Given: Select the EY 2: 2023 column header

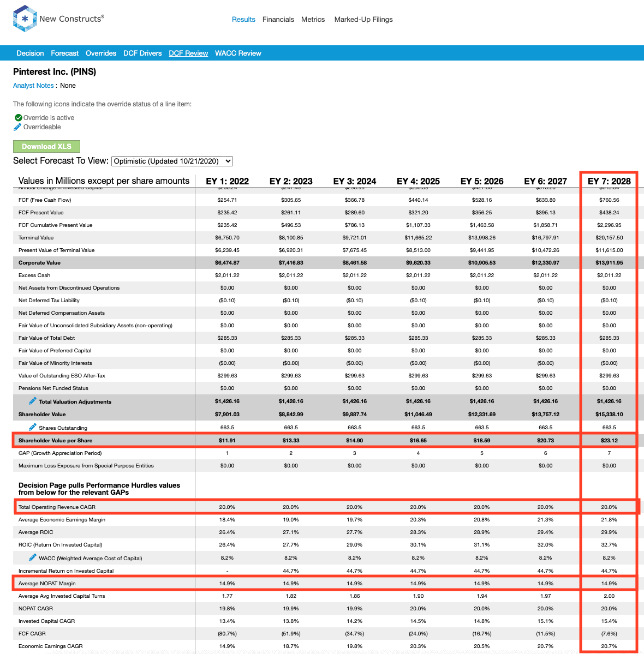Looking at the screenshot, I should pos(291,181).
